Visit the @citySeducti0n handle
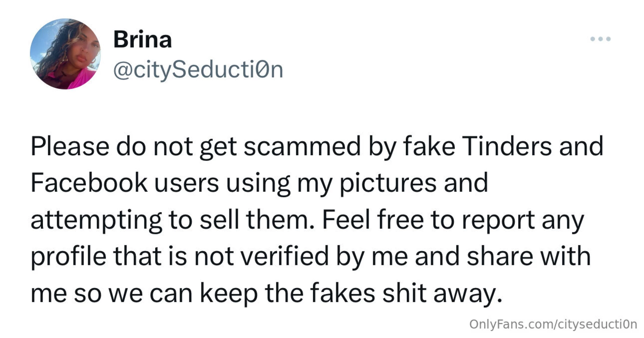Screen dimensions: 644x338 click(x=198, y=70)
